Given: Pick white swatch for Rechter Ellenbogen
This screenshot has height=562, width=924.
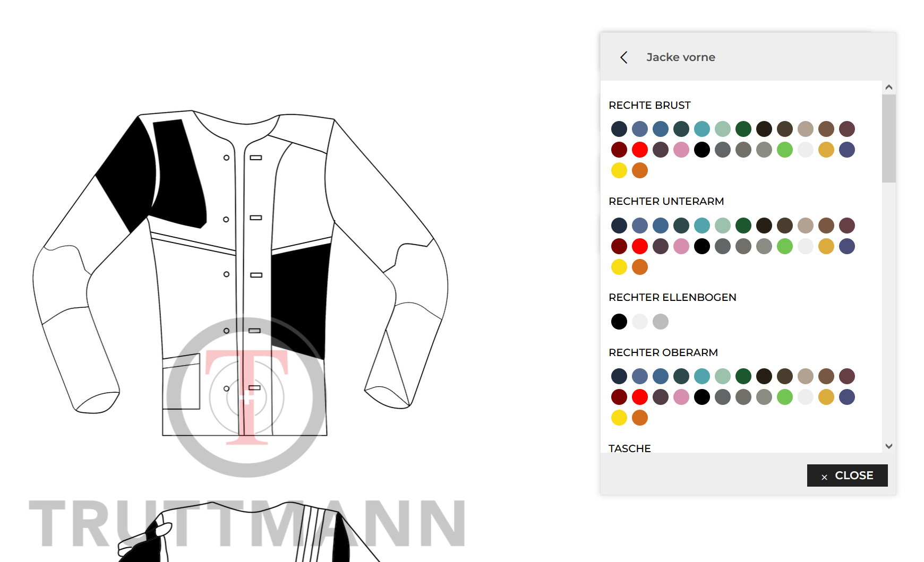Looking at the screenshot, I should click(x=640, y=322).
